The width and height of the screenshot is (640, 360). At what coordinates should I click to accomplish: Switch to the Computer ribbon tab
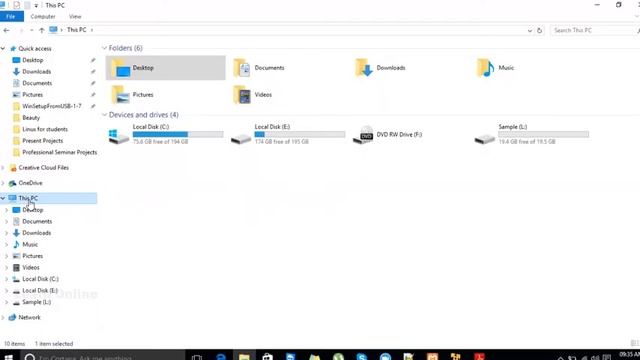point(43,16)
